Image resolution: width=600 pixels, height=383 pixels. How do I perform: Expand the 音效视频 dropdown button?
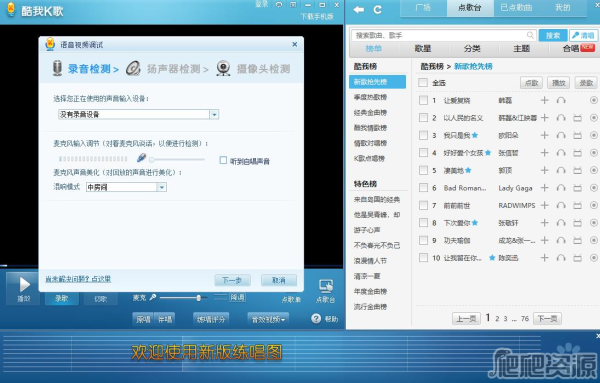pyautogui.click(x=268, y=319)
